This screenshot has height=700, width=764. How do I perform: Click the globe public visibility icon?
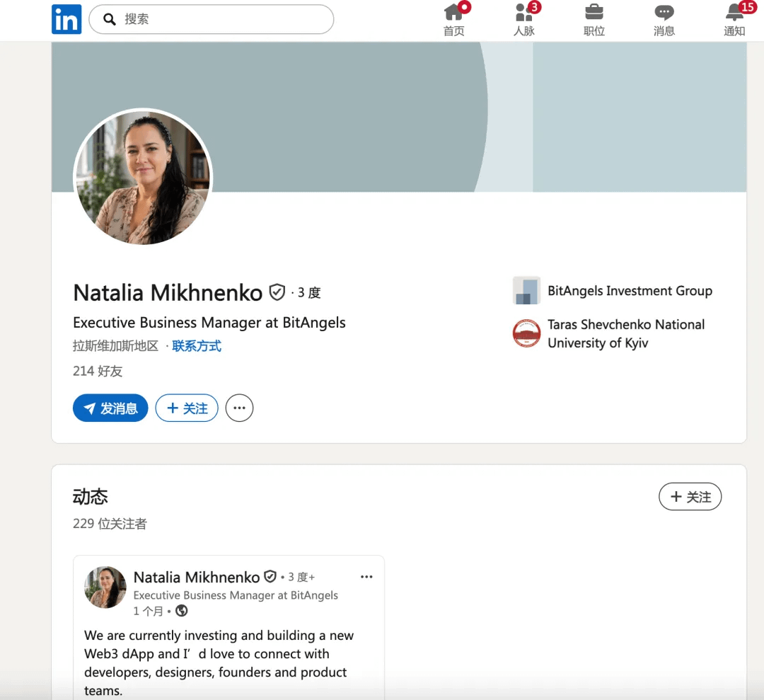tap(181, 611)
